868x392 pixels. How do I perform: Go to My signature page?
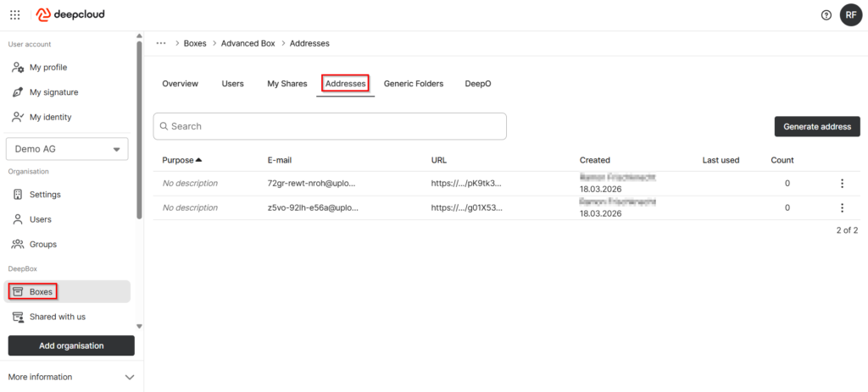(53, 92)
